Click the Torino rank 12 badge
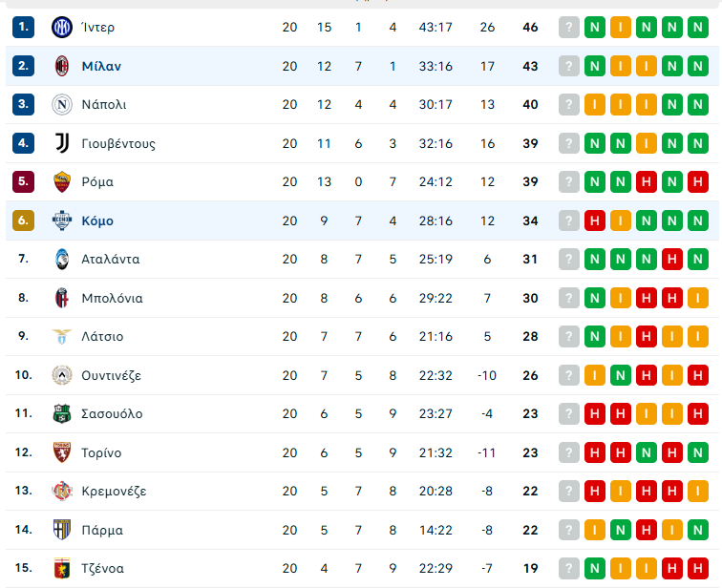The height and width of the screenshot is (588, 722). pos(24,452)
